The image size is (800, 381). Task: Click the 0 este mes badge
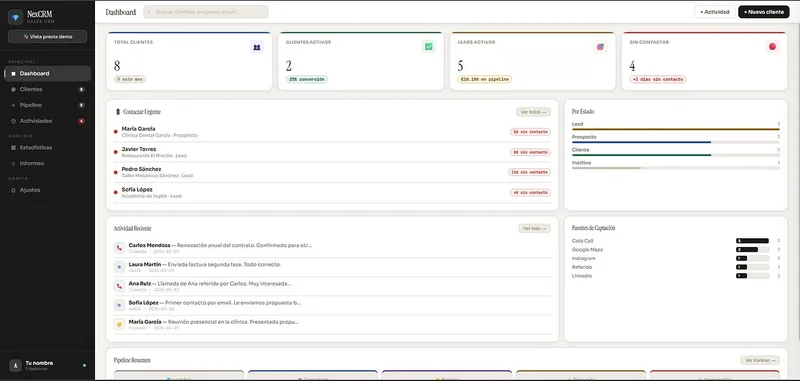point(130,79)
